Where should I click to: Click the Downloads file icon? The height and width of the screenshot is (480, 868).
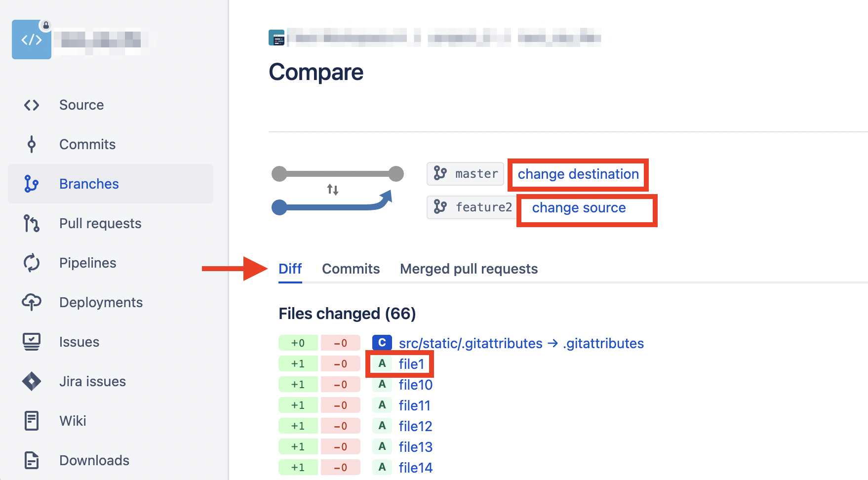(x=32, y=460)
